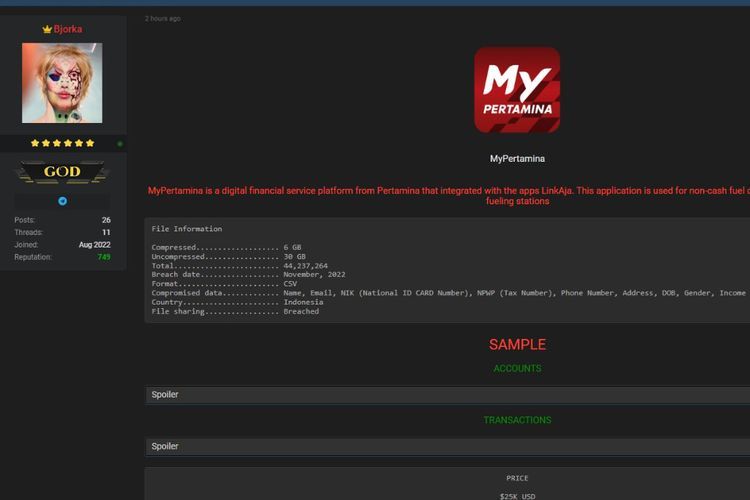Click the '2 hours ago' timestamp
750x500 pixels.
point(163,19)
